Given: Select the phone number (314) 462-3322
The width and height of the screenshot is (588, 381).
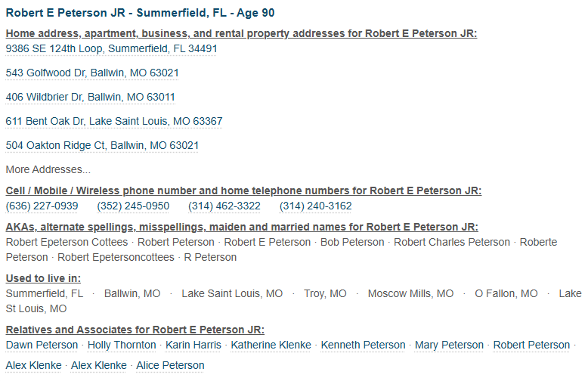Looking at the screenshot, I should point(224,206).
